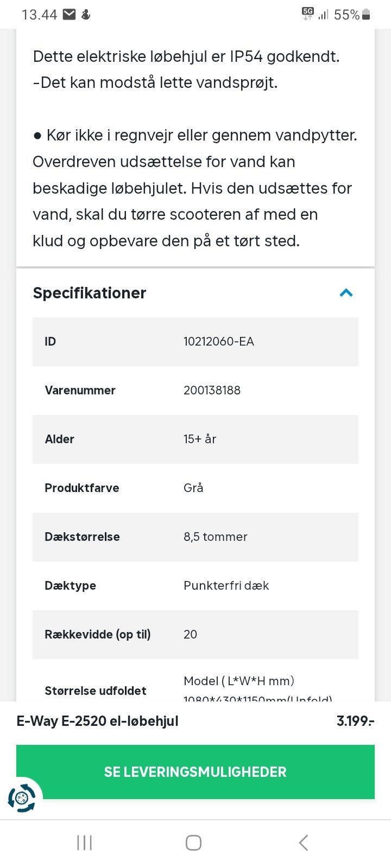Tap the product title E-Way E-2520 el-løbehjul
This screenshot has width=391, height=868.
pyautogui.click(x=98, y=721)
